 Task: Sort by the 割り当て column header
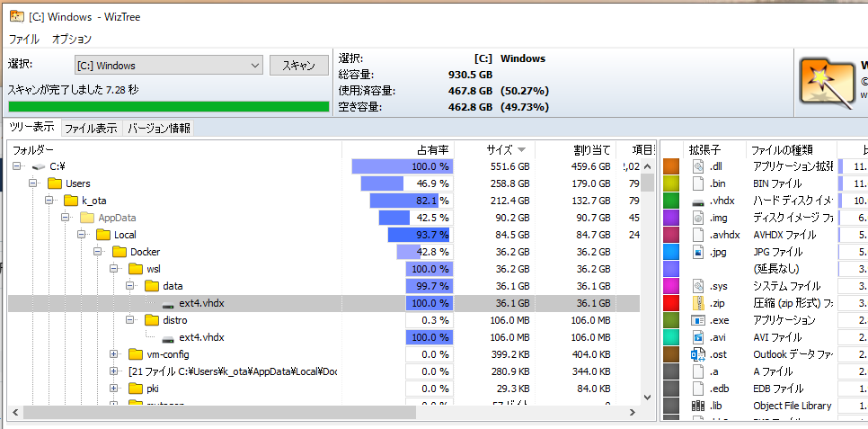575,149
